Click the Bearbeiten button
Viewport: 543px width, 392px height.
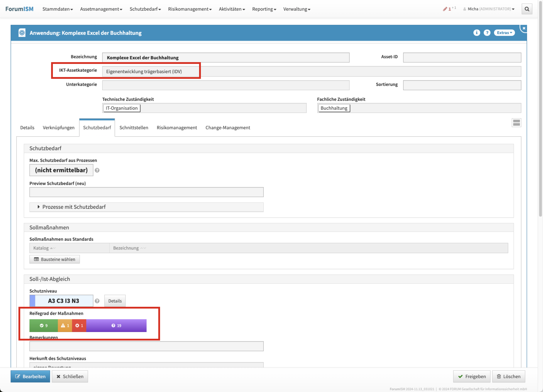click(x=30, y=376)
